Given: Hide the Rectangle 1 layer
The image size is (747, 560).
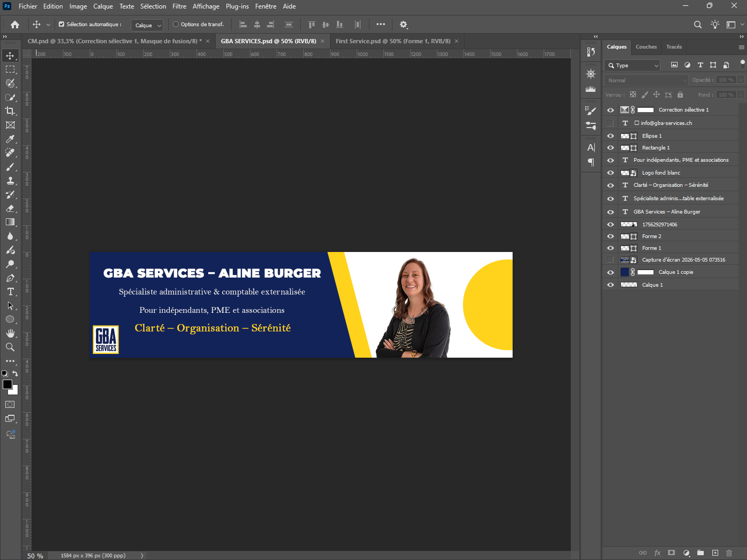Looking at the screenshot, I should [610, 148].
